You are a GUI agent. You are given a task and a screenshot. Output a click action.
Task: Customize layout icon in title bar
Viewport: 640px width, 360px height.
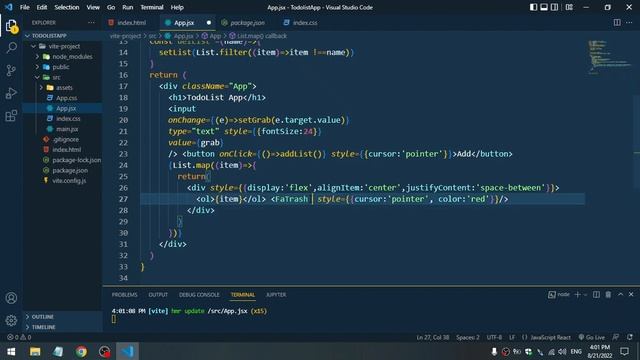click(x=569, y=7)
